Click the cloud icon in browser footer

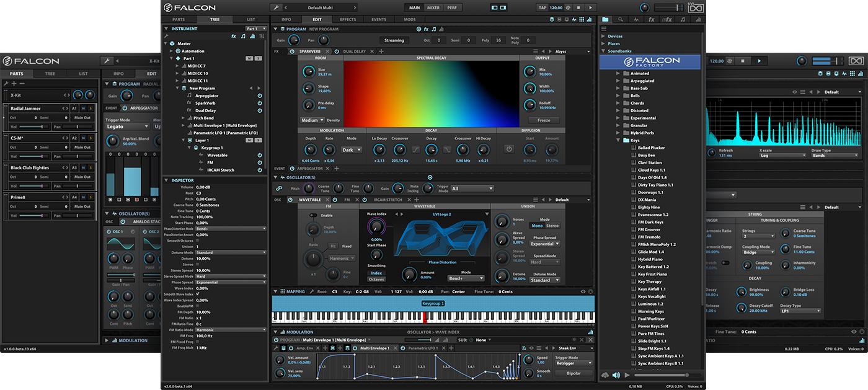click(604, 375)
